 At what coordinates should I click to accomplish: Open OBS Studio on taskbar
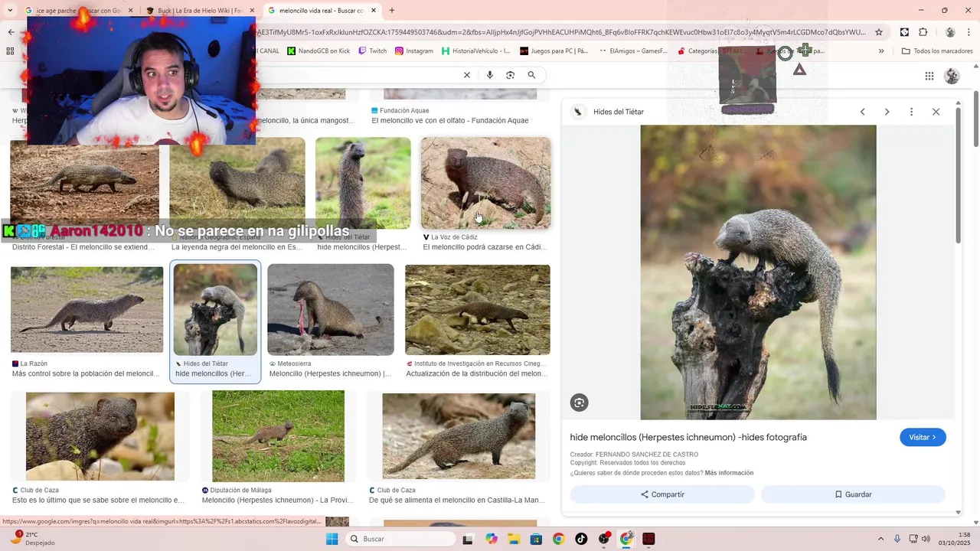tap(604, 539)
